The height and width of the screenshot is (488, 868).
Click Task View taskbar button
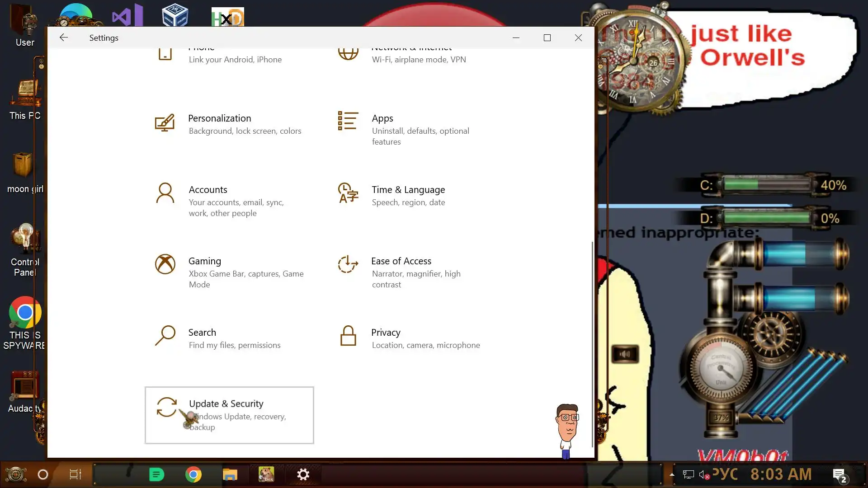[75, 474]
